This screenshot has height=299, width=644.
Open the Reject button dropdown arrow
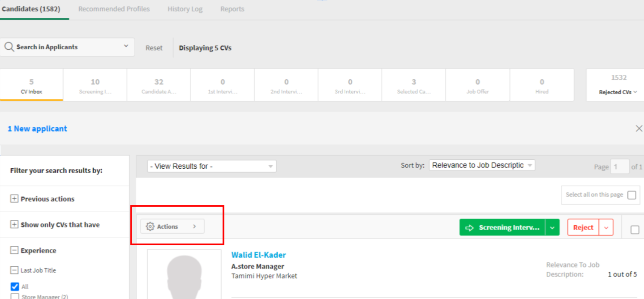pos(606,228)
